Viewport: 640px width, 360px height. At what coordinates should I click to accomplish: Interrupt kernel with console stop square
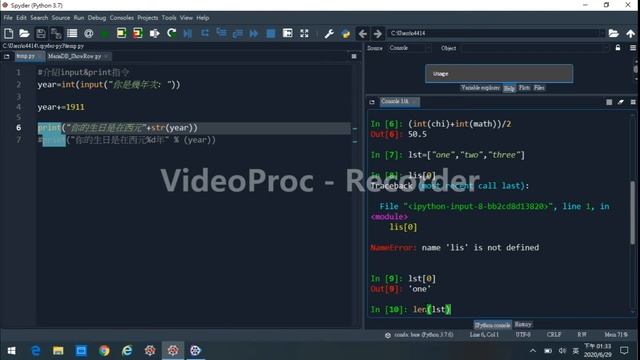tap(609, 102)
